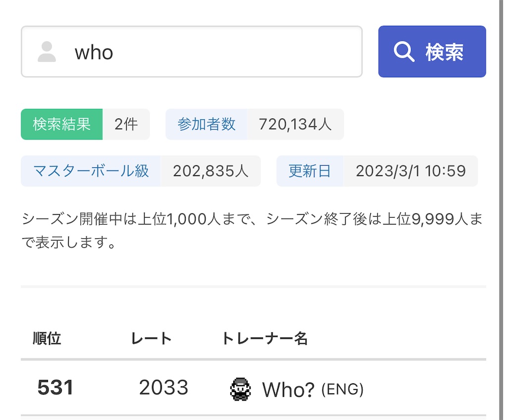Click the magnifying glass search icon

click(404, 51)
